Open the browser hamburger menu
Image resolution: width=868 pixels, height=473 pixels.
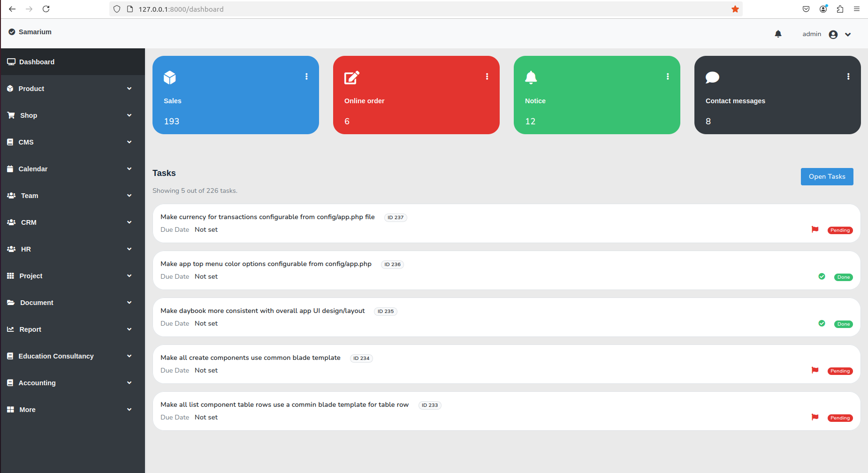coord(857,9)
